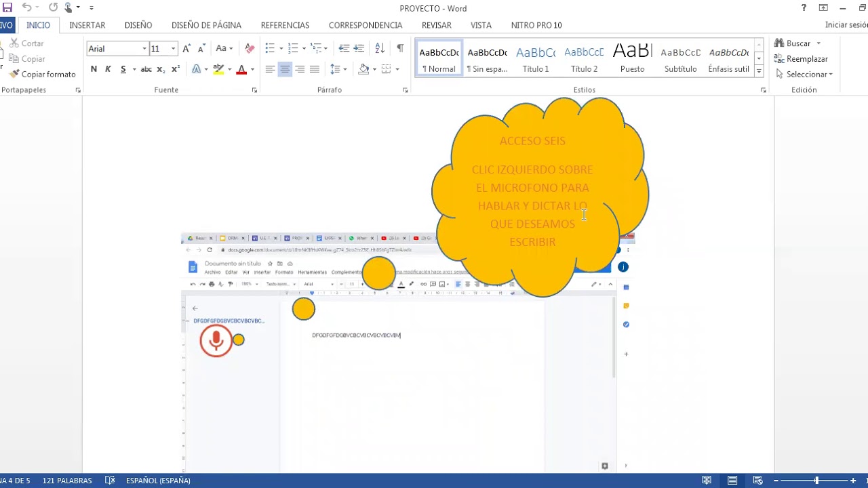868x488 pixels.
Task: Switch to the REVISAR tab
Action: (x=437, y=25)
